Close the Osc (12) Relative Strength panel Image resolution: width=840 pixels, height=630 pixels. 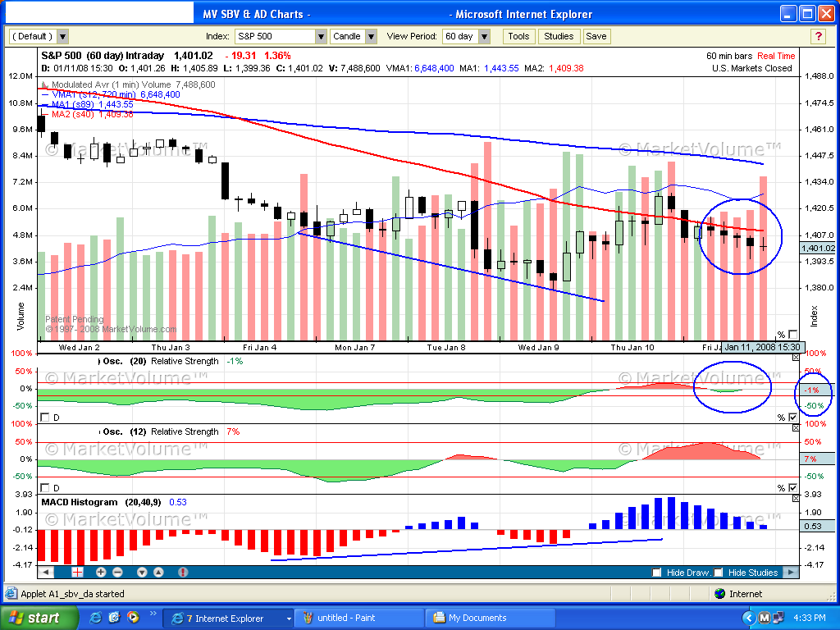pos(796,427)
